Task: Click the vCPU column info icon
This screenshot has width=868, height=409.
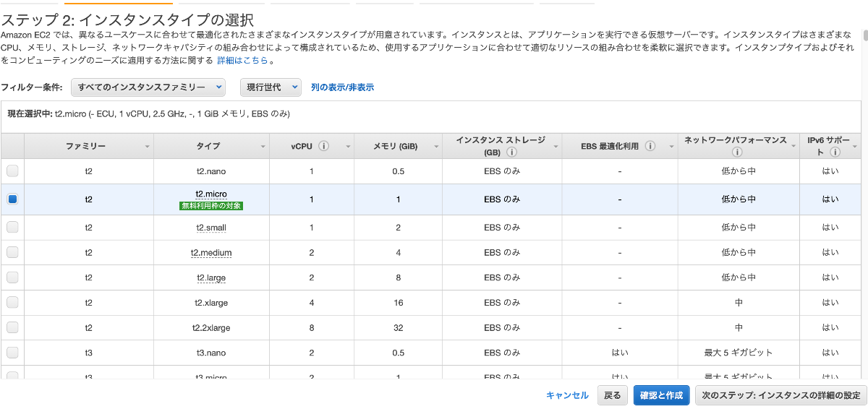Action: [x=324, y=146]
